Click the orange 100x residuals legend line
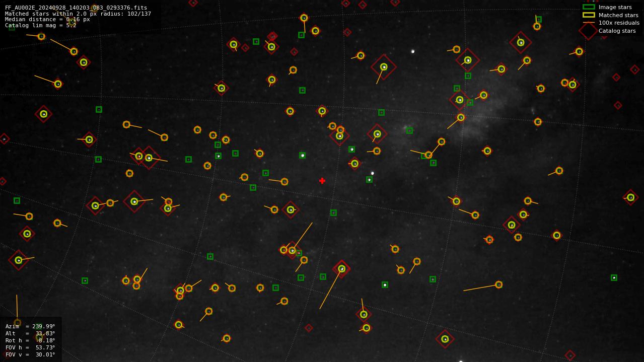The width and height of the screenshot is (644, 362). (x=589, y=23)
